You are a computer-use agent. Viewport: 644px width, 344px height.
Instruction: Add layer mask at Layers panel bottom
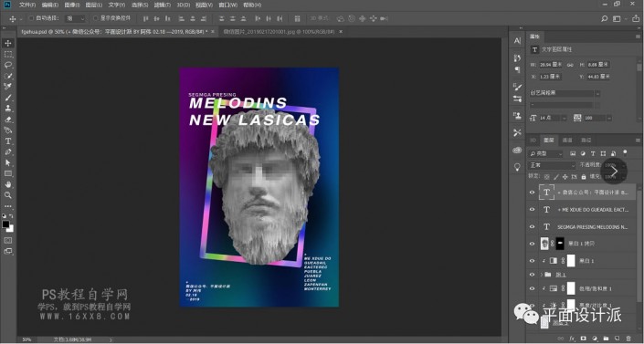[583, 339]
